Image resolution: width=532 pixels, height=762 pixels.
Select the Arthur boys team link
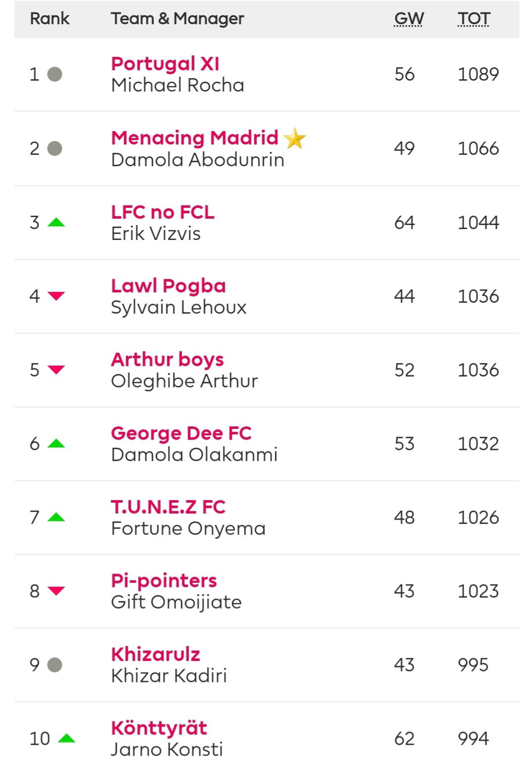[168, 360]
